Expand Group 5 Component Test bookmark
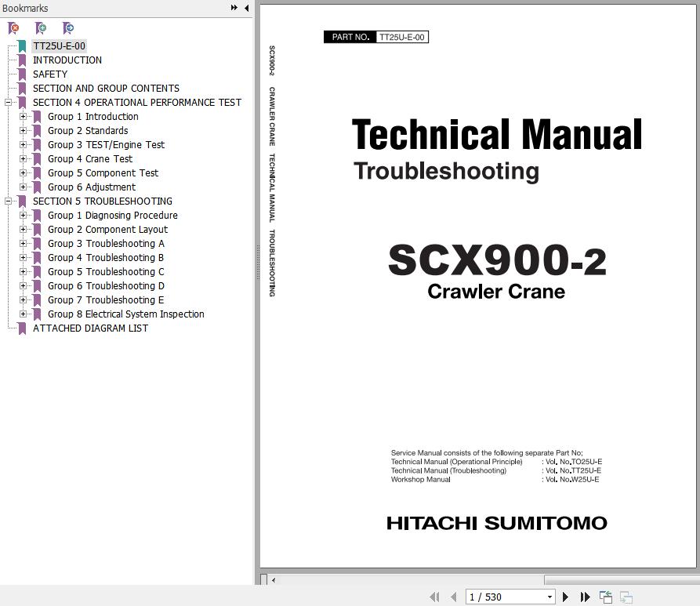The image size is (700, 606). point(23,172)
